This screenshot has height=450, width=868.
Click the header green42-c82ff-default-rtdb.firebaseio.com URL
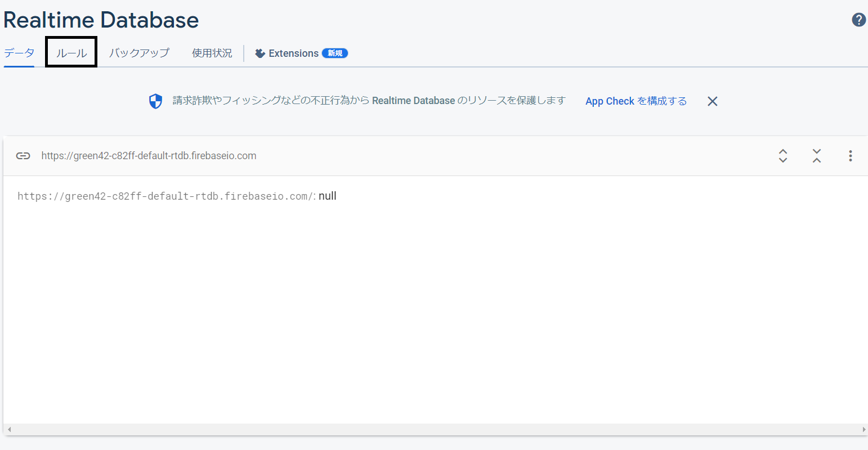click(x=149, y=156)
